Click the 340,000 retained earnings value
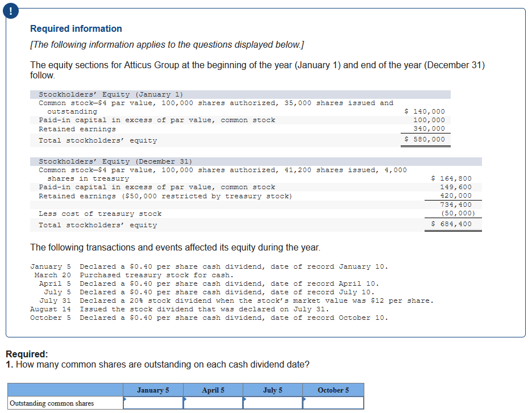The image size is (532, 413). tap(429, 128)
